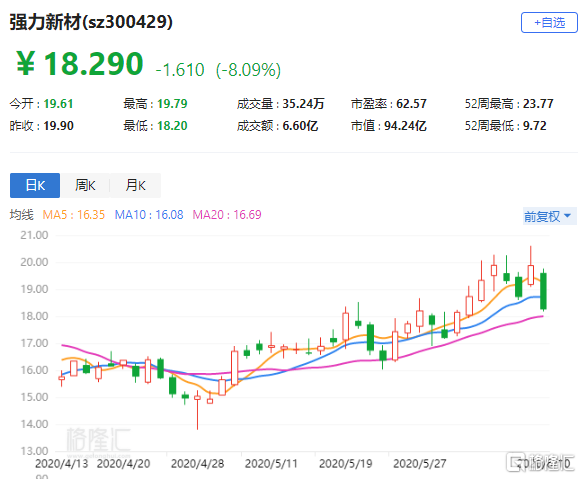Click the 20.00 price axis label

34,262
